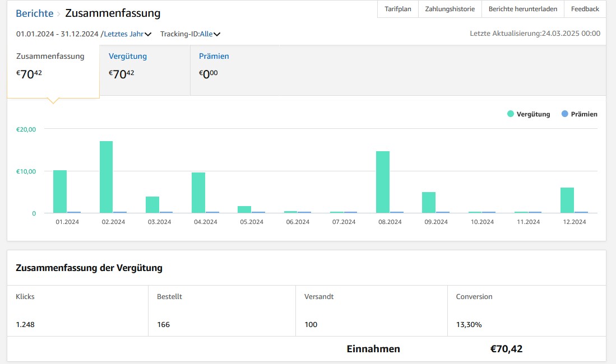Screen dimensions: 616x364
Task: Navigate back via the Berichte breadcrumb link
Action: [x=34, y=13]
